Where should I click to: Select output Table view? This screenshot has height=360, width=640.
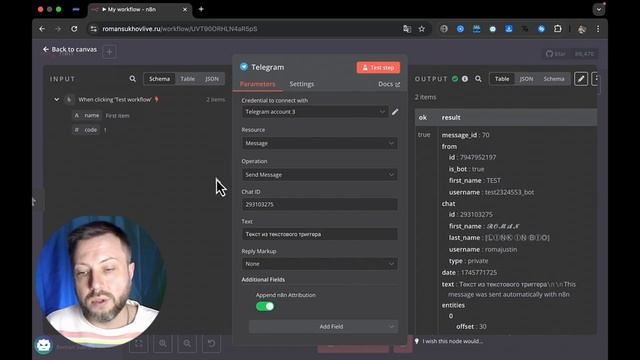(x=502, y=79)
